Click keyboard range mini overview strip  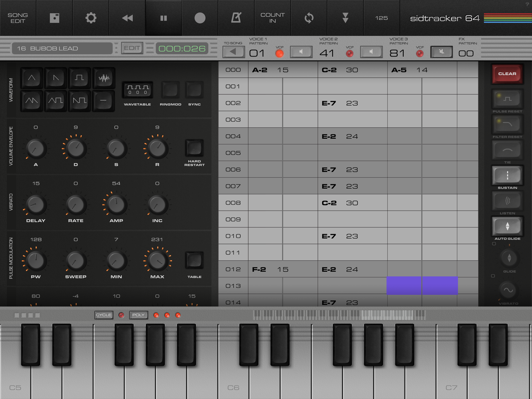[339, 315]
